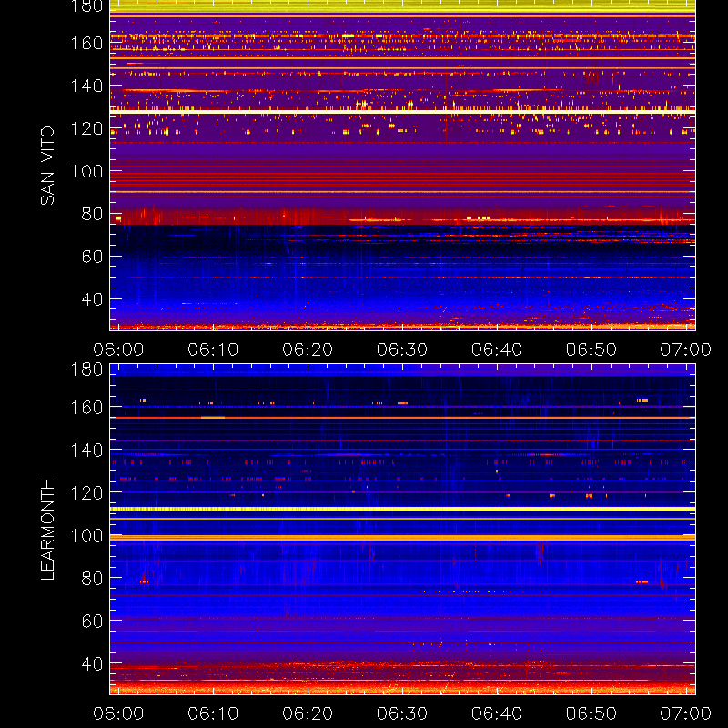
Task: Pick the 100 frequency label on Learmonth axis
Action: [x=86, y=536]
